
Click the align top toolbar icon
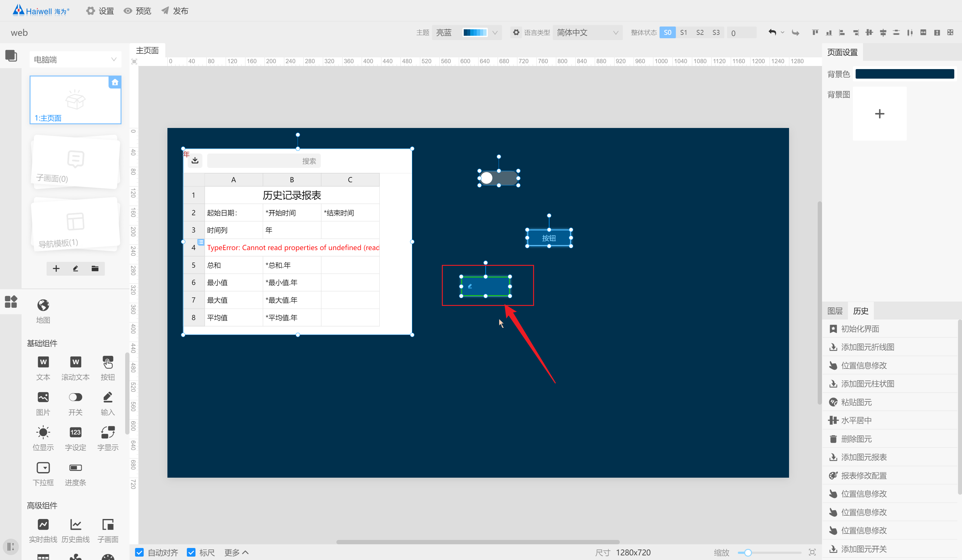coord(815,32)
